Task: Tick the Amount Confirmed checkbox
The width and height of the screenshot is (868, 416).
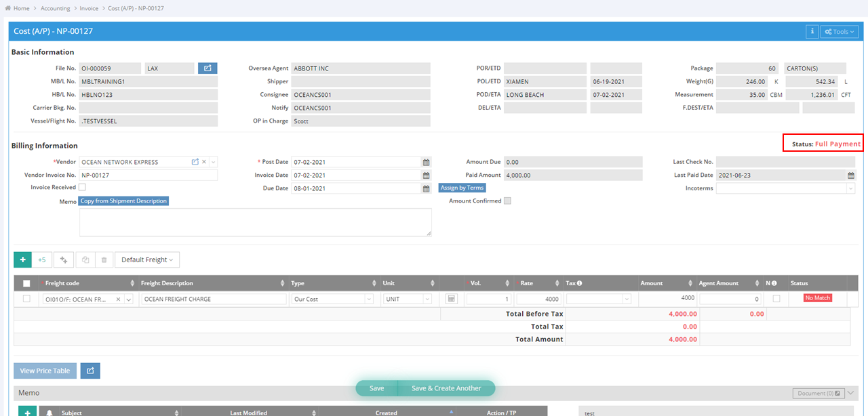Action: pyautogui.click(x=507, y=201)
